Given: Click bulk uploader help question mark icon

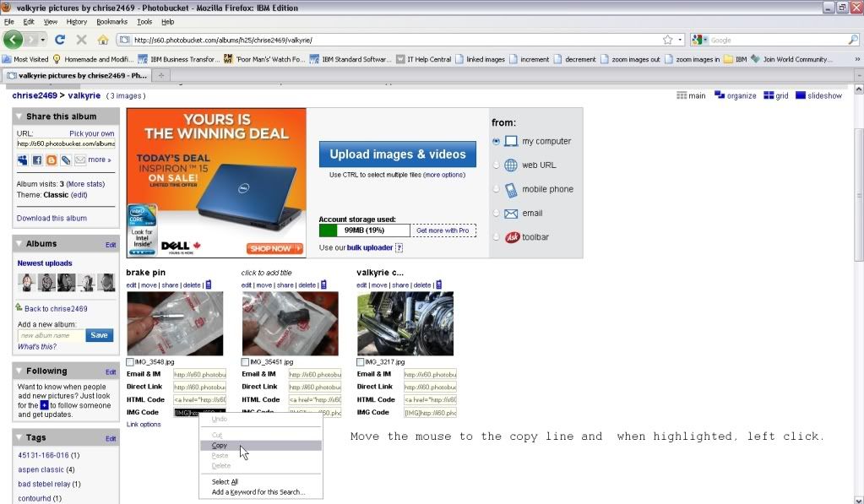Looking at the screenshot, I should (x=399, y=248).
